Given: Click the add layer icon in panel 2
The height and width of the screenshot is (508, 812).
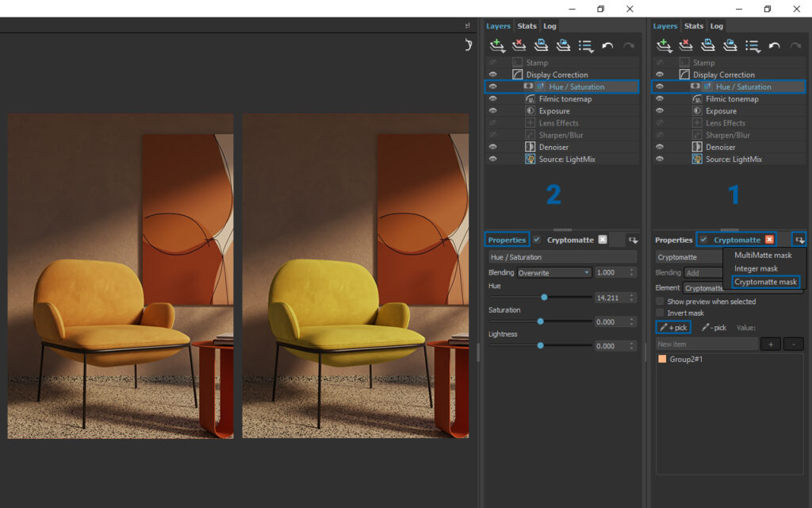Looking at the screenshot, I should (497, 45).
